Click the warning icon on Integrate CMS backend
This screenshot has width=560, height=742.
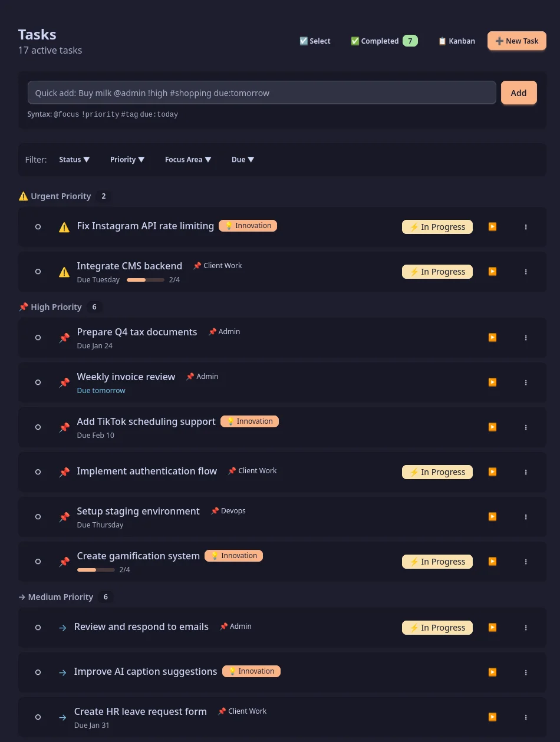pyautogui.click(x=64, y=272)
